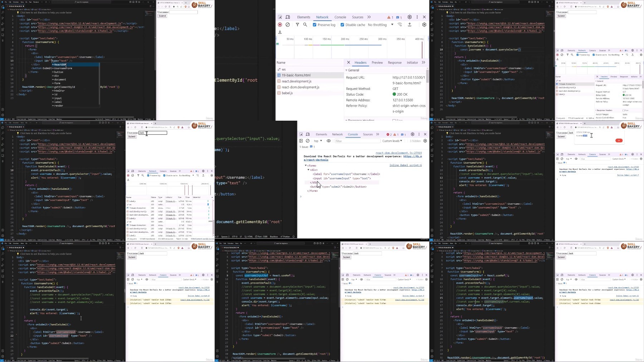Toggle the live expression eye icon in the enlarged Console panel
The height and width of the screenshot is (362, 644).
click(329, 141)
